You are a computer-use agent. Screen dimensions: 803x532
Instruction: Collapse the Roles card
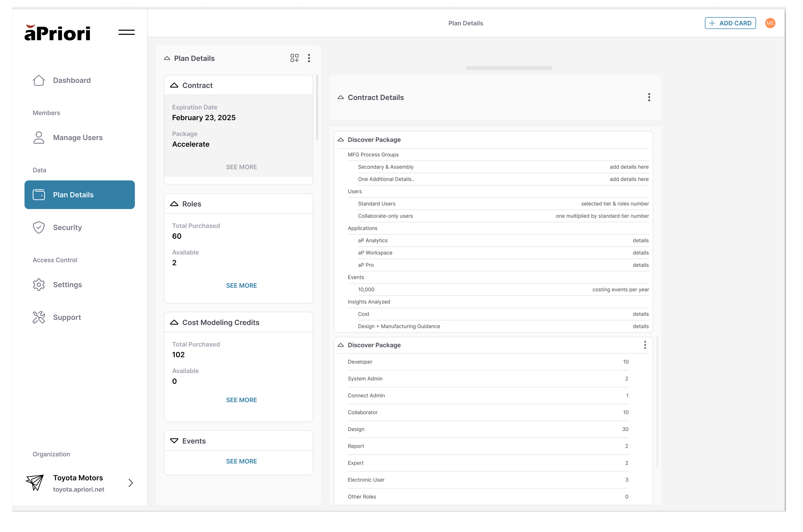tap(174, 204)
